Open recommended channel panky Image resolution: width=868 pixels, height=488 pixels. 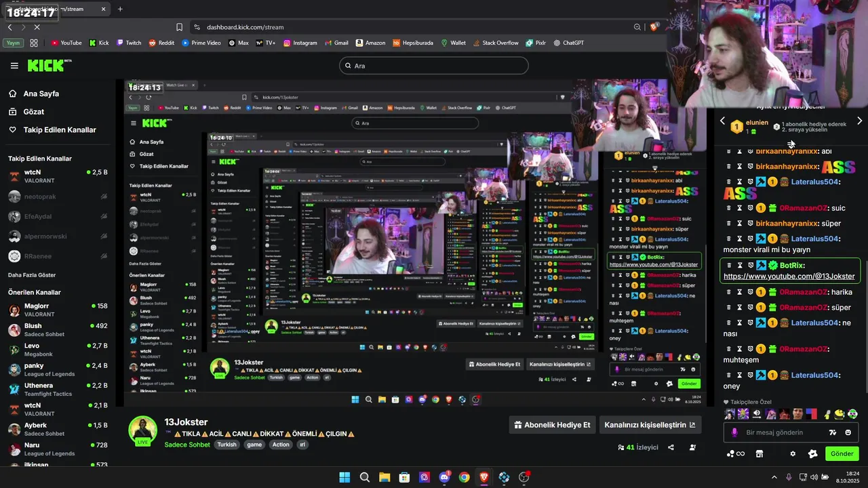58,369
